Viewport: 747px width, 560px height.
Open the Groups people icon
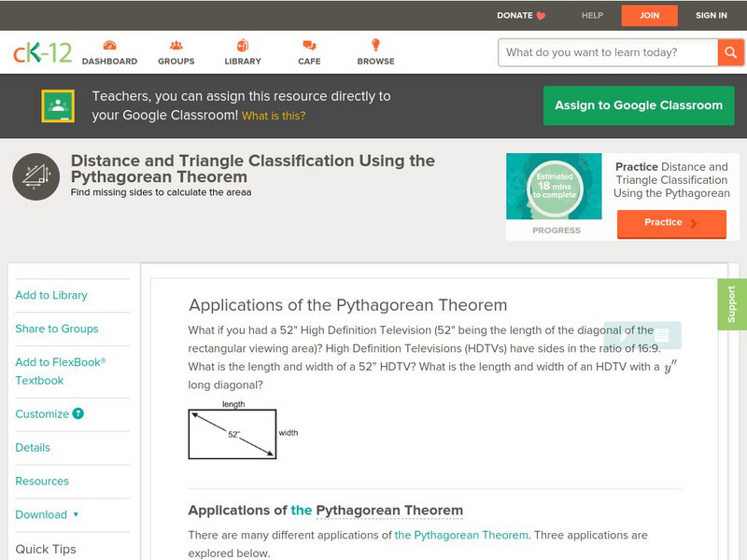tap(176, 45)
